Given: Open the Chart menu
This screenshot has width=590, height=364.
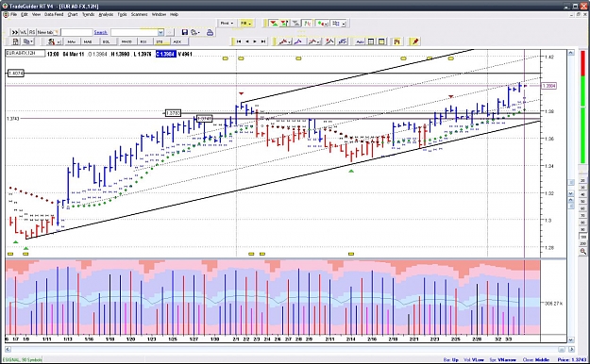Looking at the screenshot, I should [73, 14].
